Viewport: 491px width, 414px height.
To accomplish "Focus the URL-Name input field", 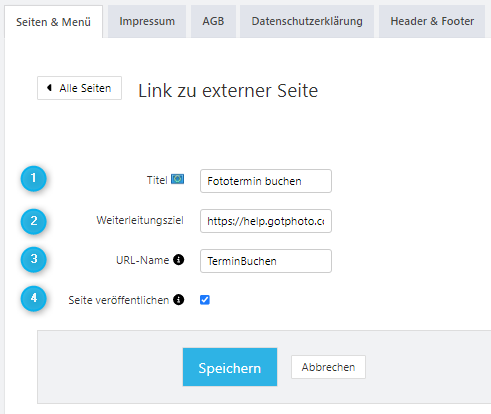I will [266, 261].
